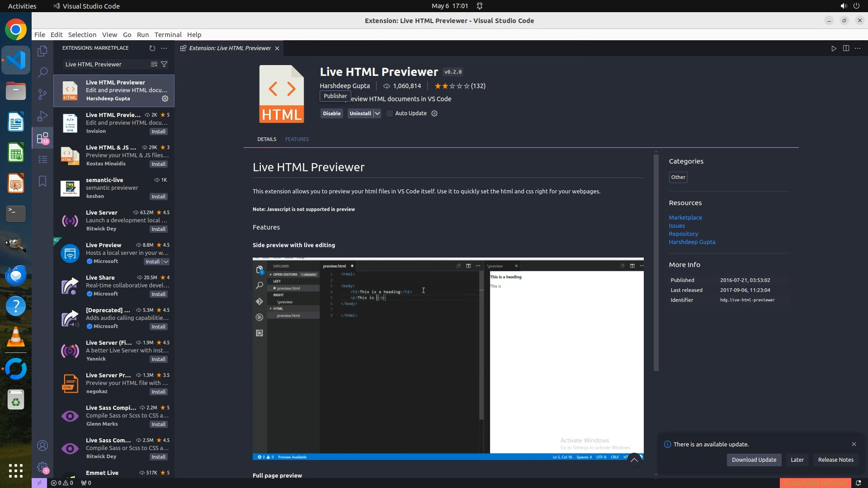Screen dimensions: 868x488
Task: Expand the Uninstall dropdown arrow
Action: [x=377, y=113]
